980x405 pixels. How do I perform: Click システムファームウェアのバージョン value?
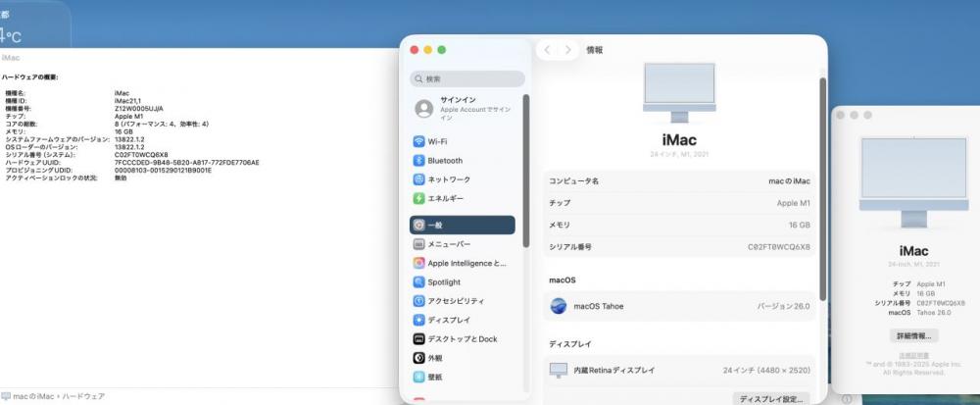(x=129, y=139)
